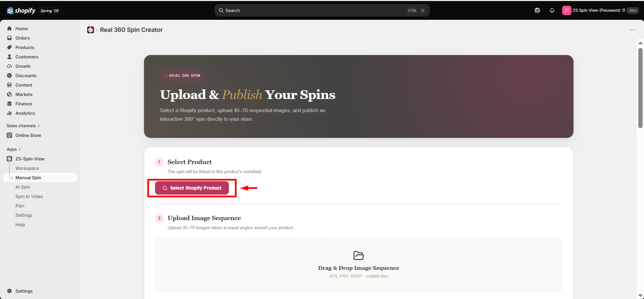Open the ZS Spin View store menu
The height and width of the screenshot is (299, 644).
point(600,10)
